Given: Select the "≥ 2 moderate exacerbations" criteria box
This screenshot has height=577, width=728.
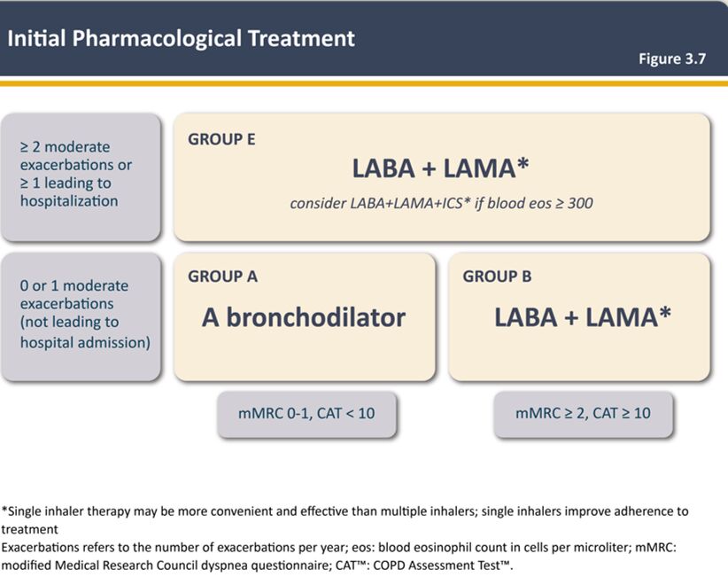Looking at the screenshot, I should pyautogui.click(x=81, y=175).
